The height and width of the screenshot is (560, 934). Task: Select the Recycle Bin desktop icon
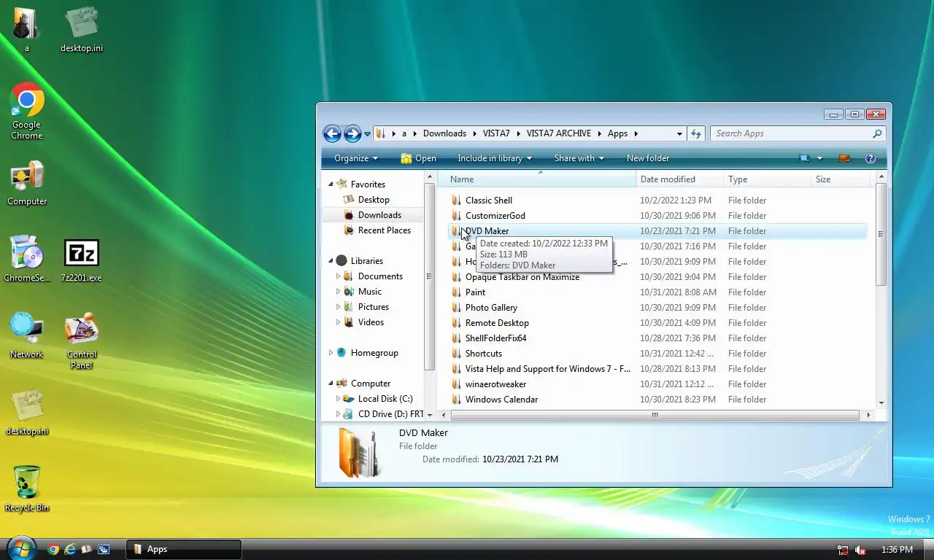pyautogui.click(x=26, y=489)
